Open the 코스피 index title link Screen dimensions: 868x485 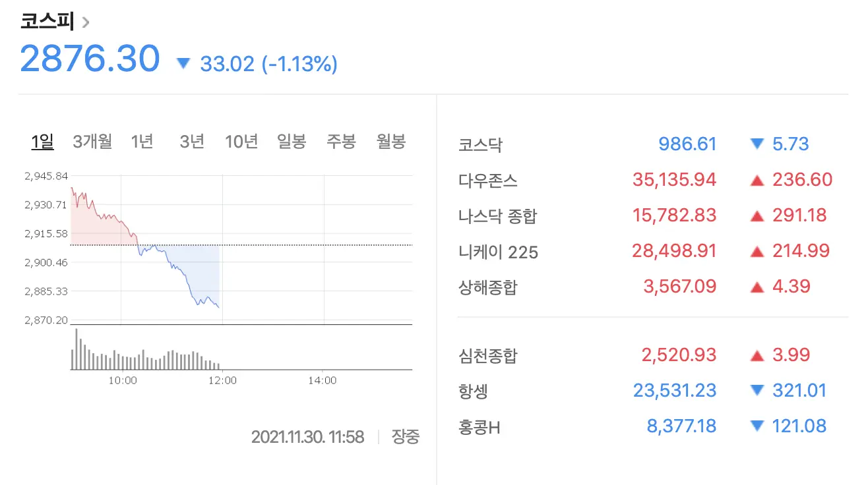[47, 21]
